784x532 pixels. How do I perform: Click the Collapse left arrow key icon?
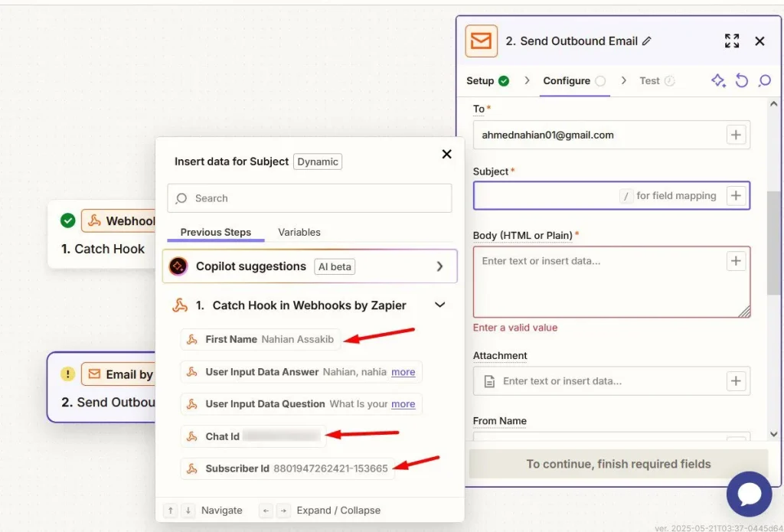point(266,511)
